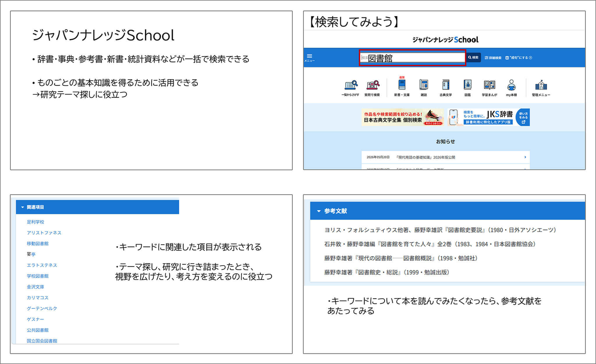Open the 学校図書館 related link
Image resolution: width=596 pixels, height=364 pixels.
38,276
